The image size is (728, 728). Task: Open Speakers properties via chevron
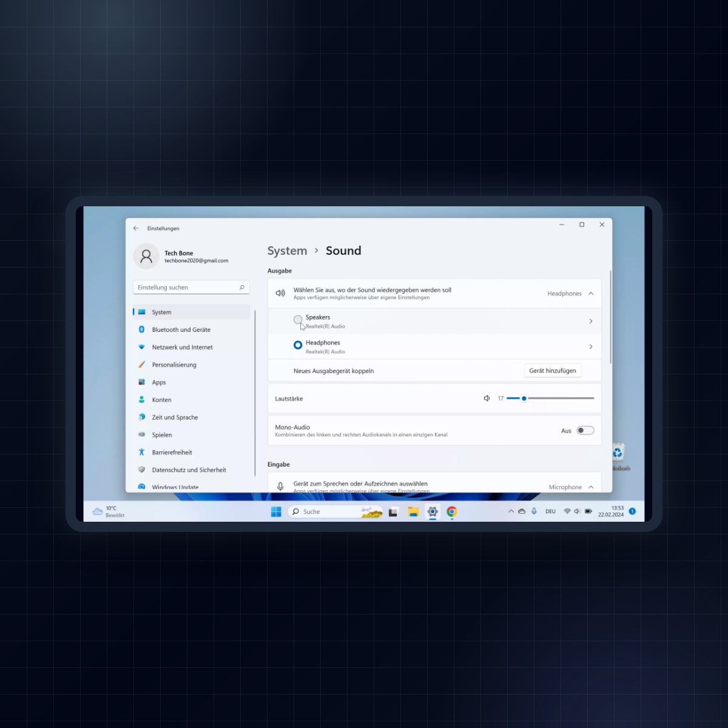click(x=591, y=322)
